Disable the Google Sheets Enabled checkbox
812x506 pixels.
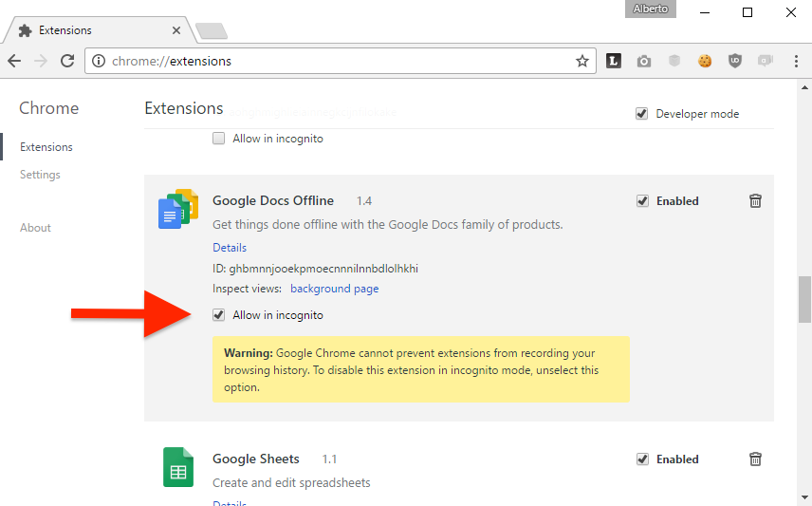coord(642,459)
